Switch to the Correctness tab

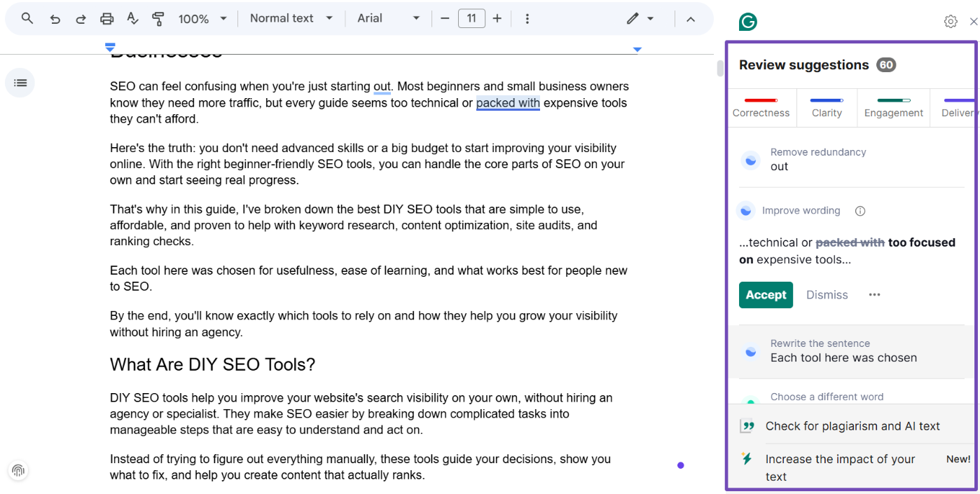(761, 108)
